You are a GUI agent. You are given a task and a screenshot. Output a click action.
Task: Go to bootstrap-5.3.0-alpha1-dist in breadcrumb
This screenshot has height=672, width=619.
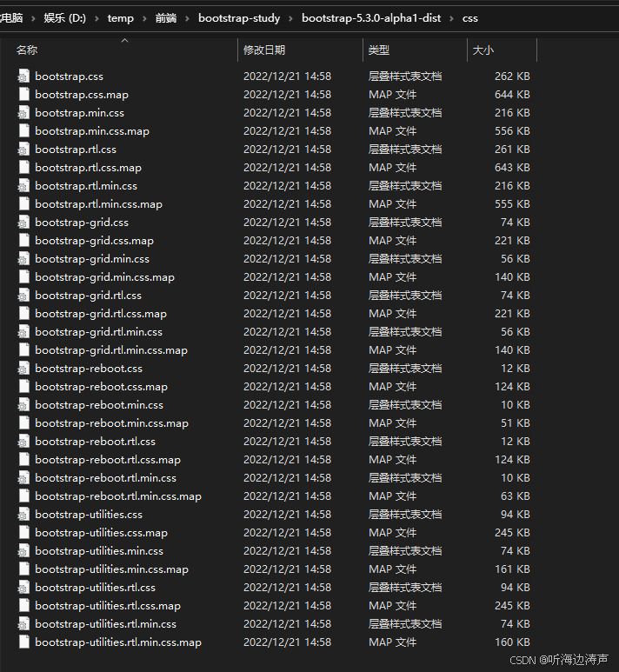[x=371, y=18]
